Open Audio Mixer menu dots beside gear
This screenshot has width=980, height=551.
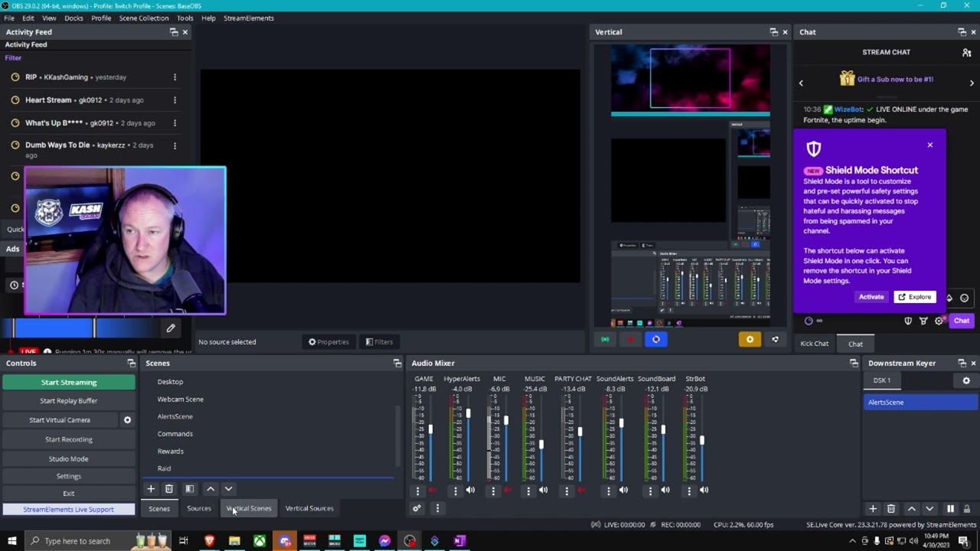(437, 508)
